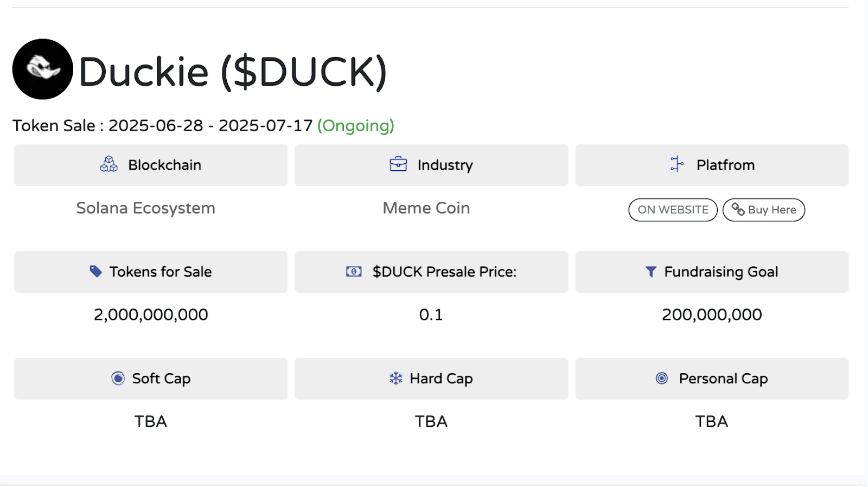Image resolution: width=868 pixels, height=487 pixels.
Task: Select the Solana Ecosystem text
Action: tap(145, 208)
